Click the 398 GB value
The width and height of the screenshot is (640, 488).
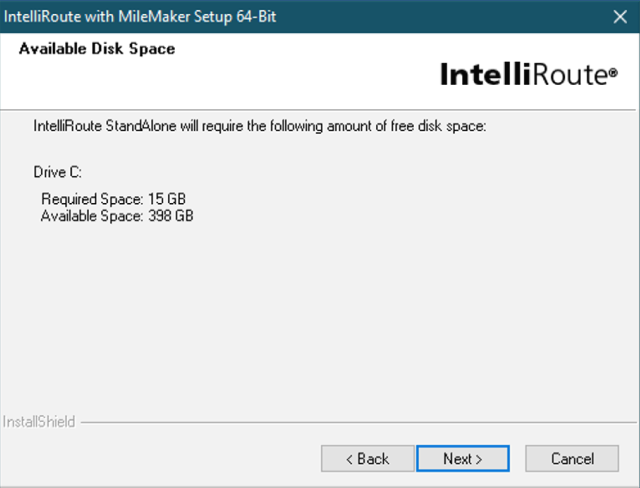pyautogui.click(x=171, y=216)
